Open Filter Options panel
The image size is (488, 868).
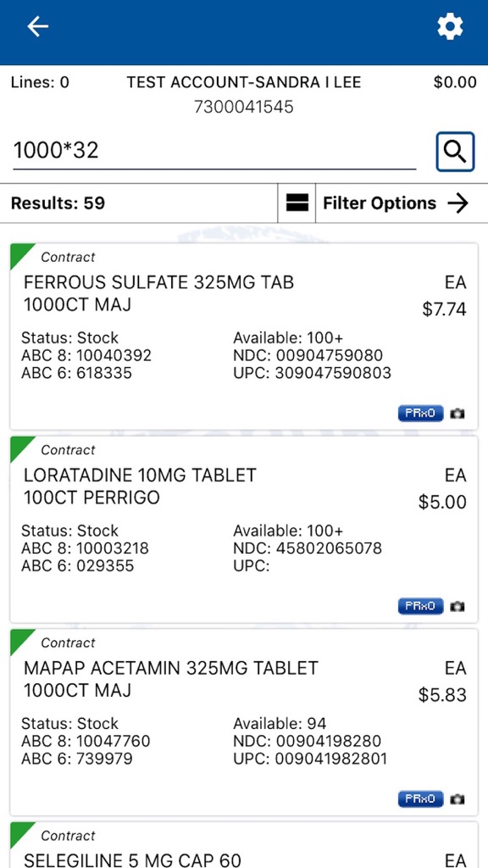pos(396,203)
